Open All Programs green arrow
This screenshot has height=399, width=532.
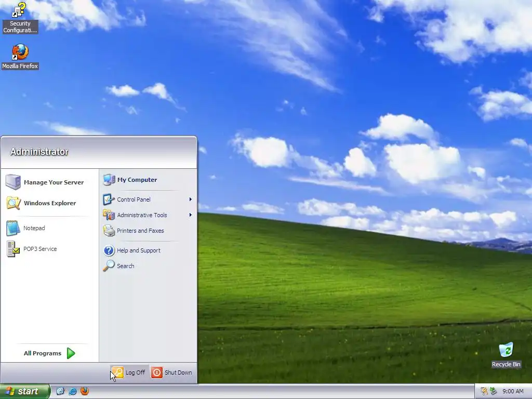pos(71,353)
